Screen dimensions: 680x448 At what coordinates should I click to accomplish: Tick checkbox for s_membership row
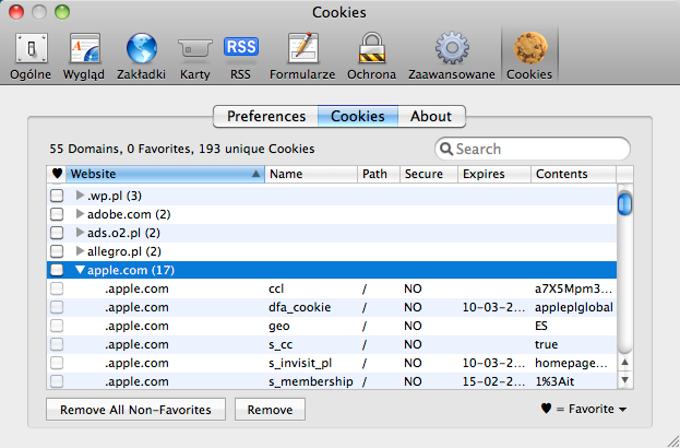(x=56, y=382)
